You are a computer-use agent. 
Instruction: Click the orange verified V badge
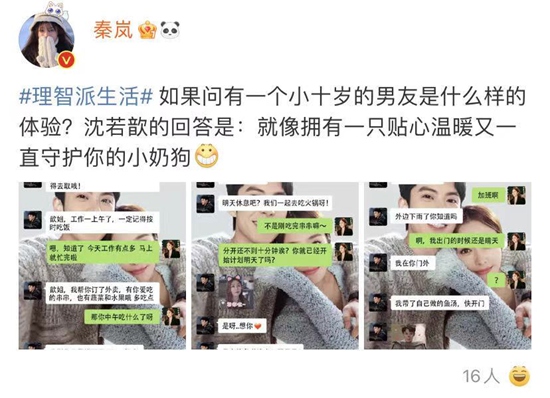66,60
